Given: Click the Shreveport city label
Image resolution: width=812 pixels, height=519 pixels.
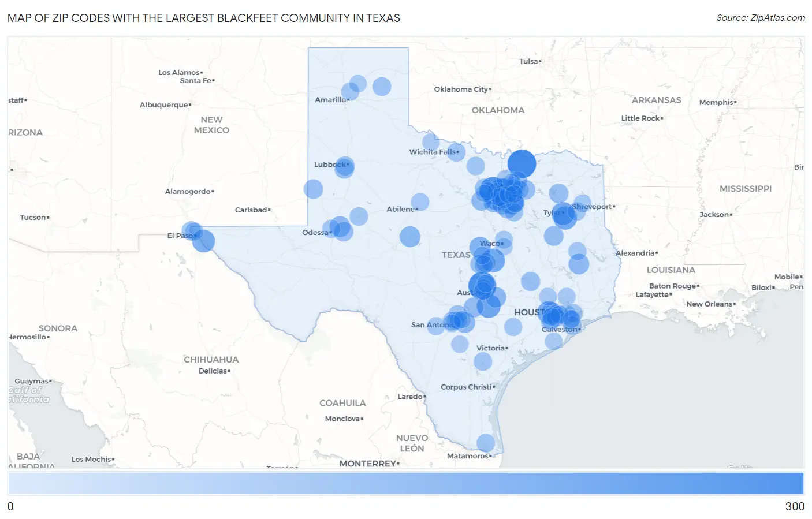Looking at the screenshot, I should (593, 207).
